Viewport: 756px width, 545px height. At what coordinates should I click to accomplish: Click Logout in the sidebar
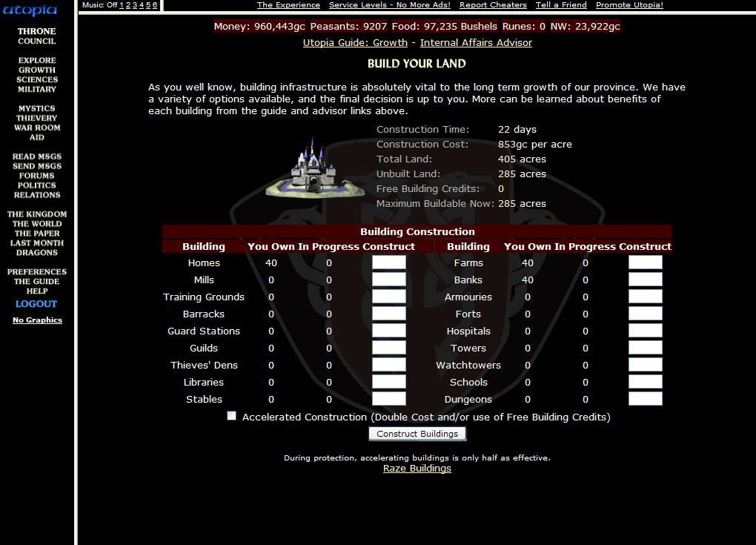tap(36, 304)
